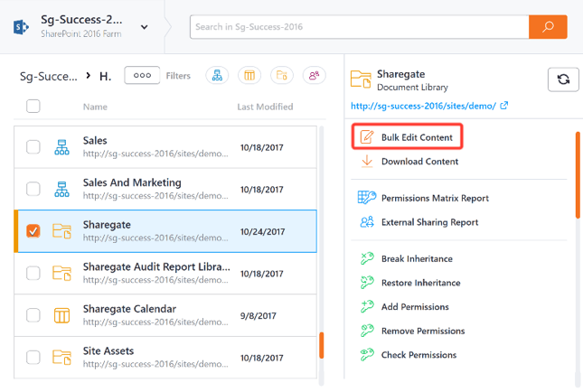
Task: Select Restore Inheritance action
Action: (421, 283)
